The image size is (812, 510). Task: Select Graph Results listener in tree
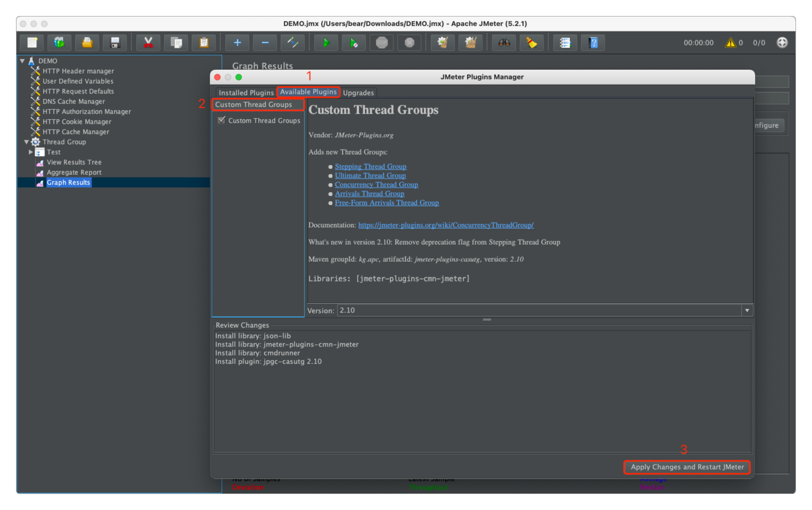click(68, 182)
